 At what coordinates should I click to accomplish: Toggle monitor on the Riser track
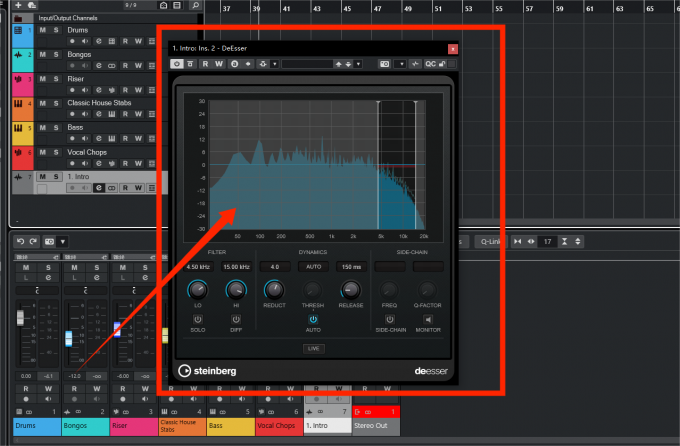point(85,90)
